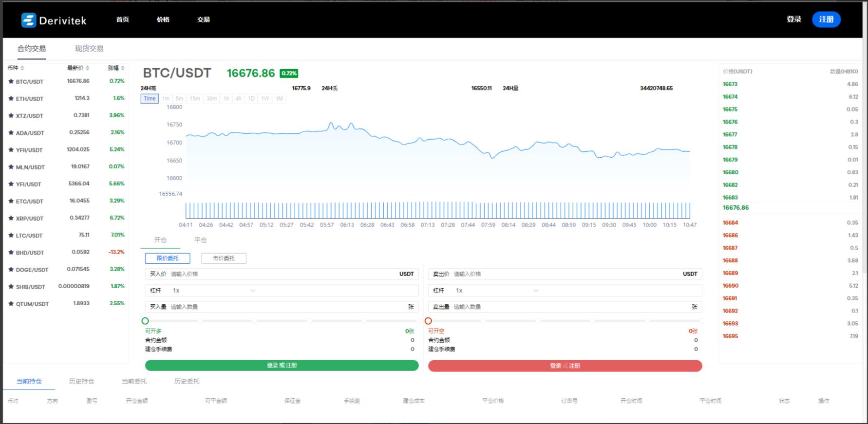
Task: Favorite ETH/USDT using its star icon
Action: pyautogui.click(x=11, y=98)
